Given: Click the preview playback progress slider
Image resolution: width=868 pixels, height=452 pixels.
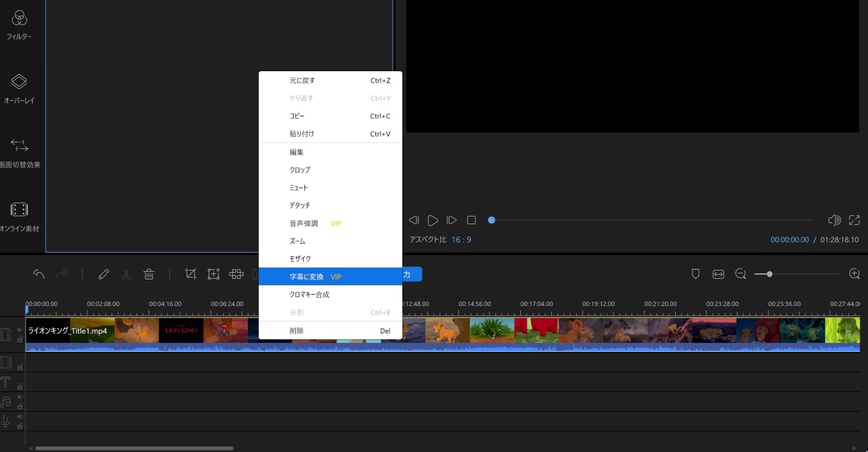Looking at the screenshot, I should coord(651,220).
